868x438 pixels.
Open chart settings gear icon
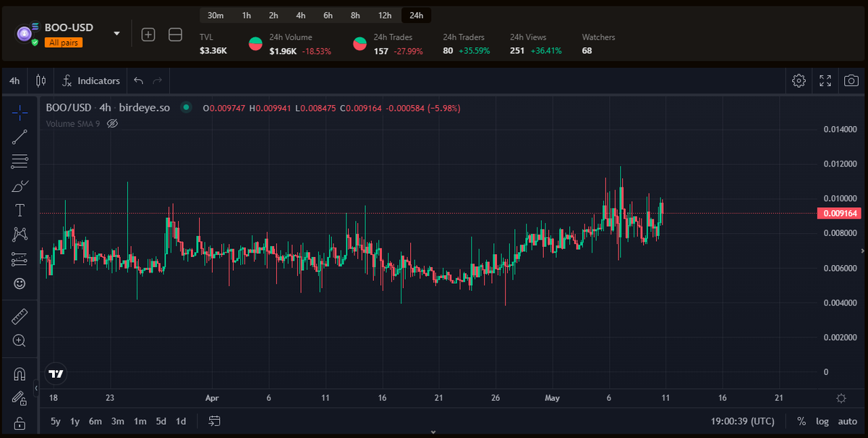(x=799, y=81)
